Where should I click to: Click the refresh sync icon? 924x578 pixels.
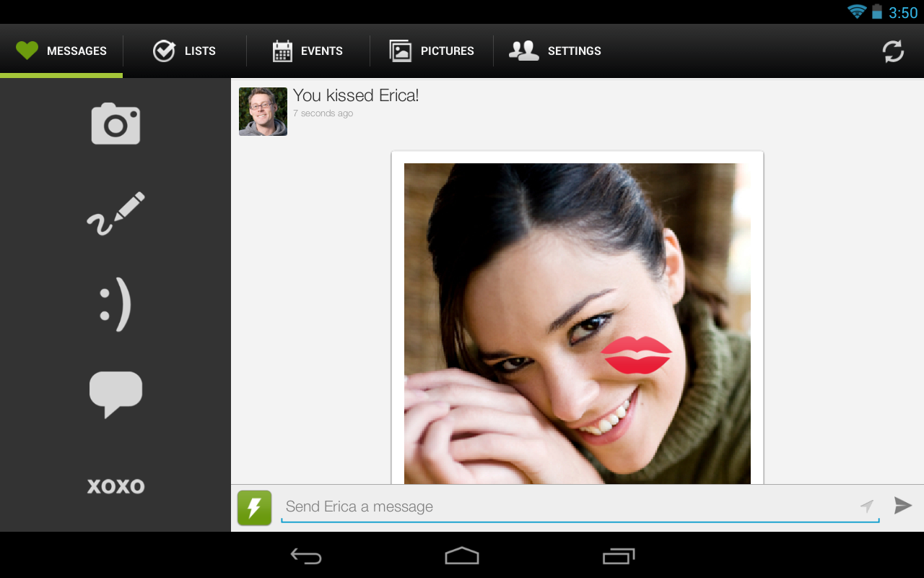pos(893,51)
